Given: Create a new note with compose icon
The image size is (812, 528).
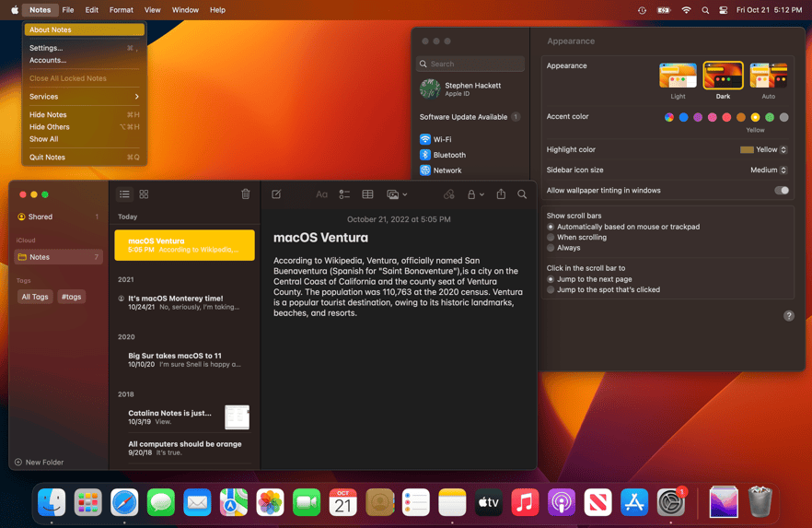Looking at the screenshot, I should click(x=276, y=194).
